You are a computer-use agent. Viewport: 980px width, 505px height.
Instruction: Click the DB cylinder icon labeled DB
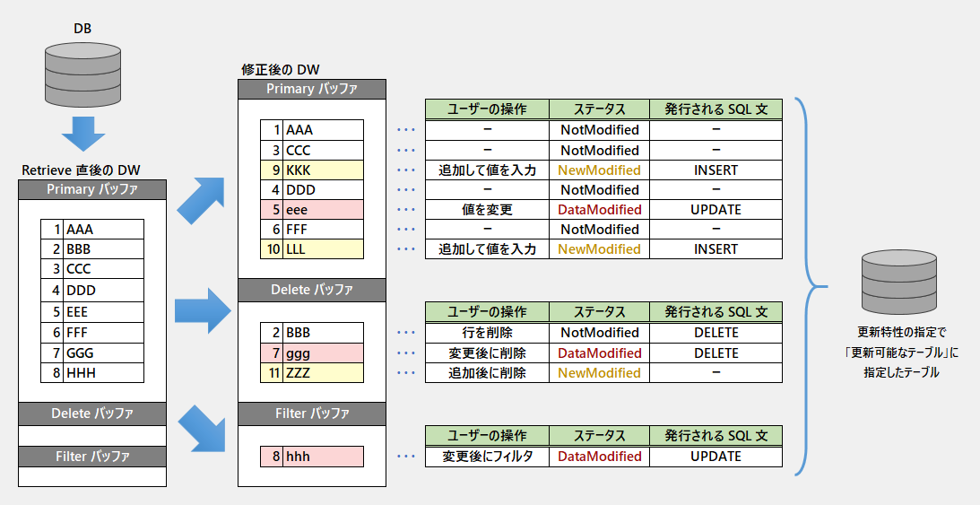(82, 76)
